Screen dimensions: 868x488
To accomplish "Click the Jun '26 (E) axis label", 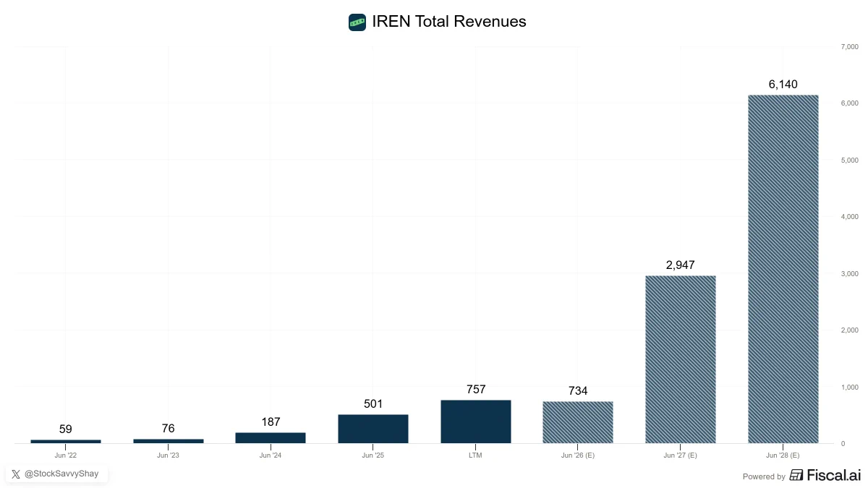I will [578, 455].
